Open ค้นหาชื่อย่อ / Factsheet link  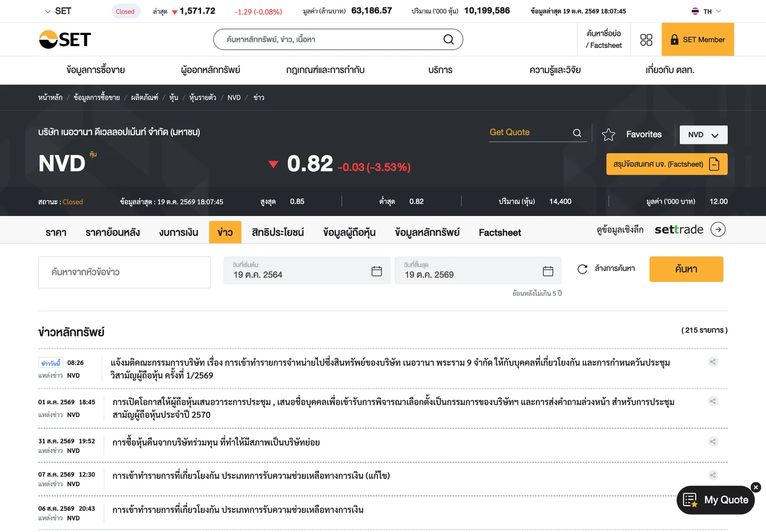[604, 39]
